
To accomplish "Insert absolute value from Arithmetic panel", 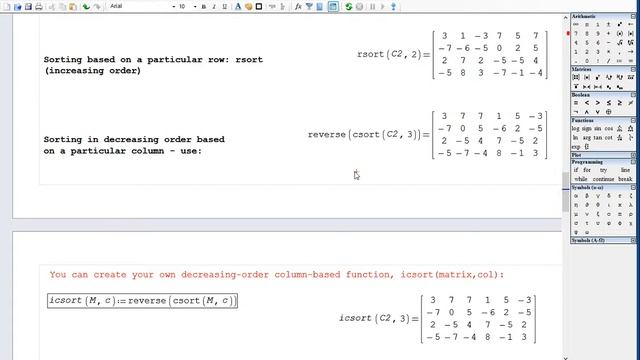I will coord(631,33).
